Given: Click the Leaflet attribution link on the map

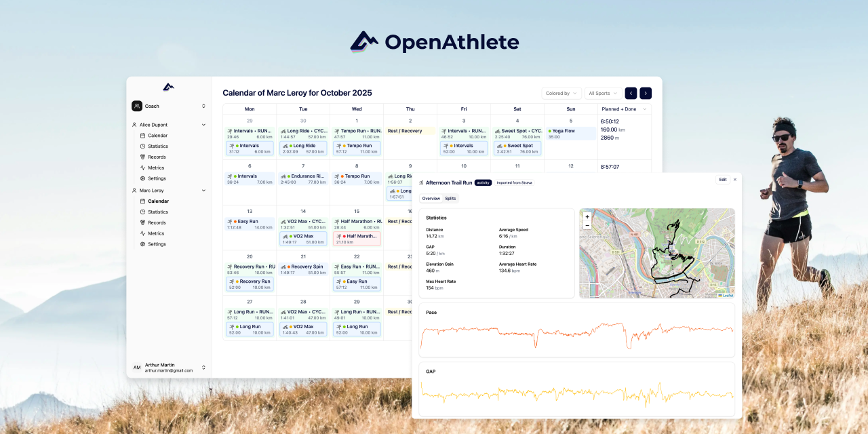Looking at the screenshot, I should pyautogui.click(x=728, y=296).
